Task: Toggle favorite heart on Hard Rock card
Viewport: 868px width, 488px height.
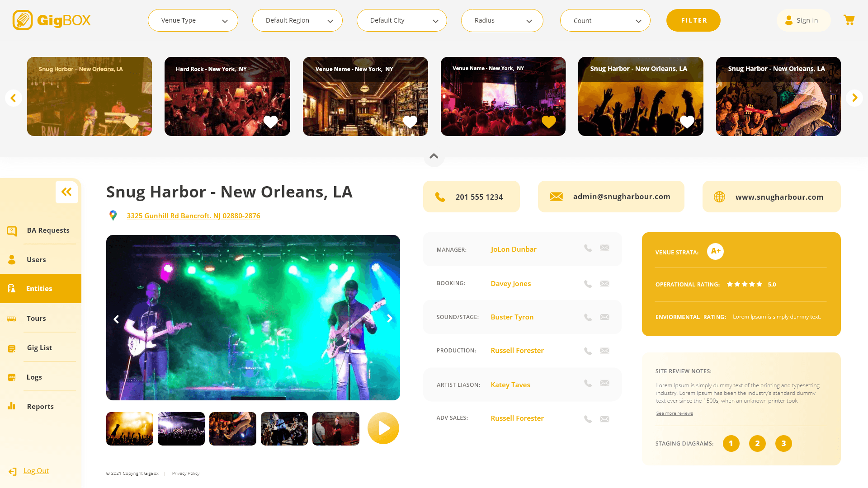Action: pos(270,122)
